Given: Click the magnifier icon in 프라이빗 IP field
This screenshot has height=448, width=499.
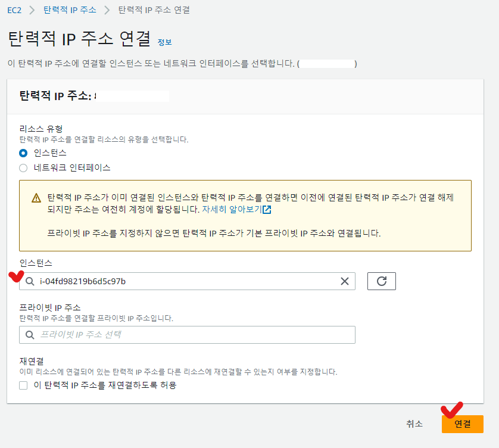Looking at the screenshot, I should [x=30, y=335].
